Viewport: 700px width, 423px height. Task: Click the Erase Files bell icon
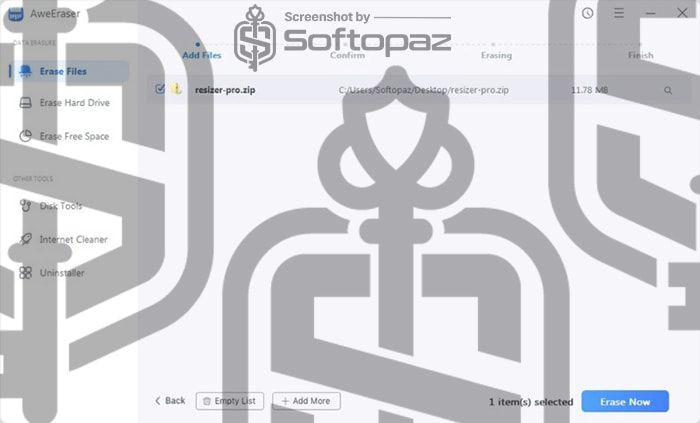[x=25, y=71]
